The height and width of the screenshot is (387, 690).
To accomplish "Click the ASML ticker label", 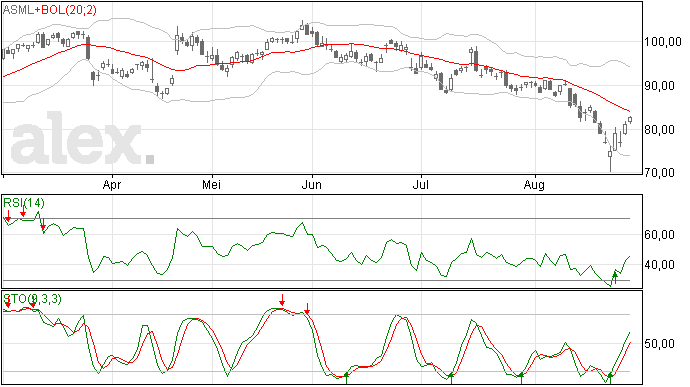I will point(18,10).
